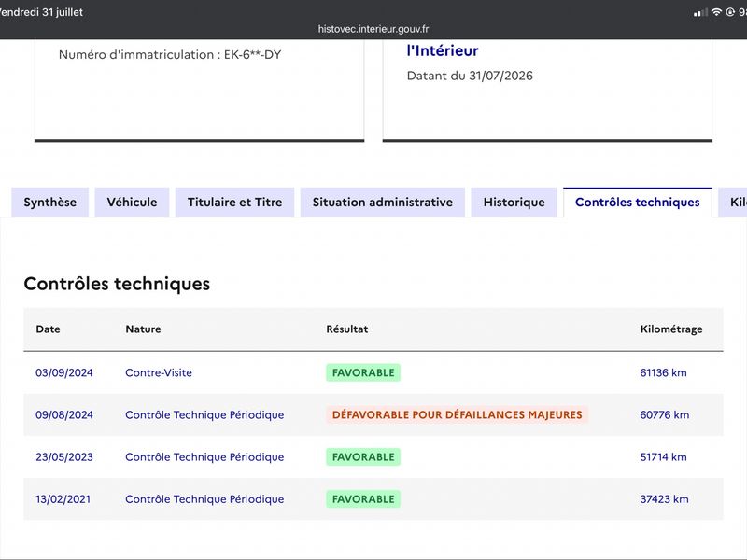
Task: Click the FAVORABLE badge in the 03/09/2024 row
Action: (363, 372)
